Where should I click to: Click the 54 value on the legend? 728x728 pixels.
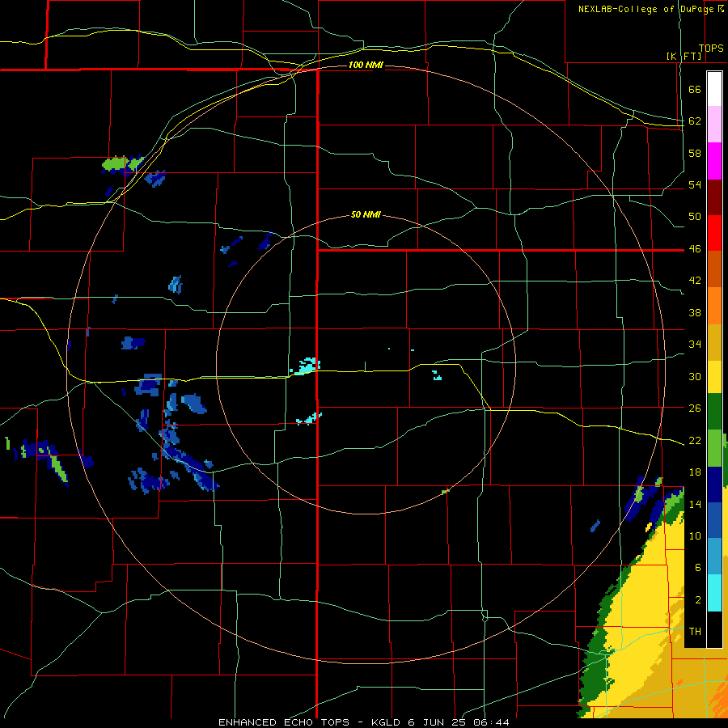pyautogui.click(x=695, y=184)
